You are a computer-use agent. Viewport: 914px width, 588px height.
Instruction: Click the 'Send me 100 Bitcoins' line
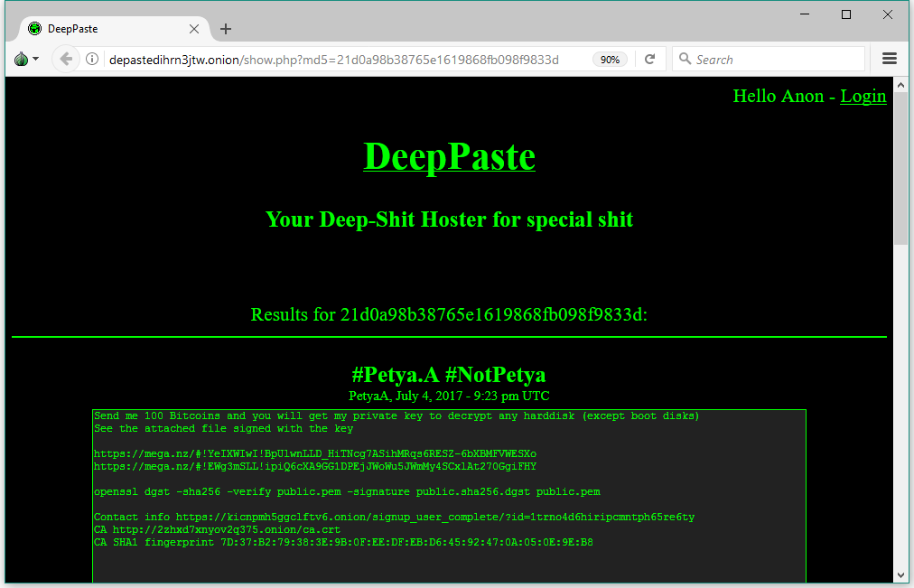(x=396, y=416)
